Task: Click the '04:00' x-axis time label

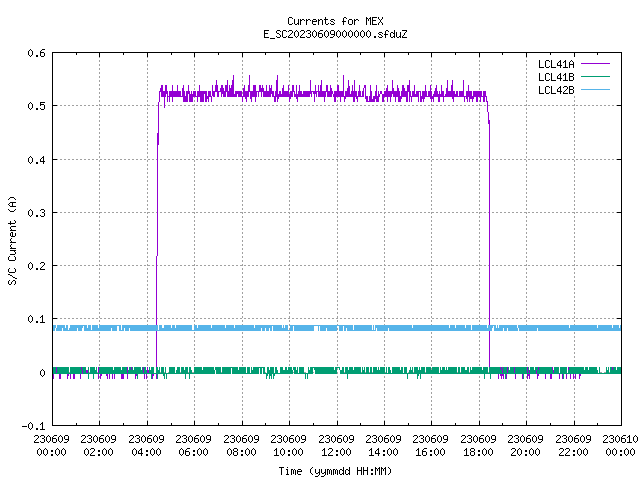Action: 146,452
